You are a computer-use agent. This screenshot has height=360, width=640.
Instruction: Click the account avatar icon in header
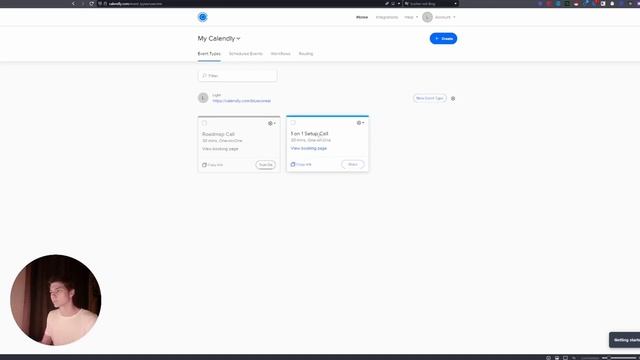[427, 17]
